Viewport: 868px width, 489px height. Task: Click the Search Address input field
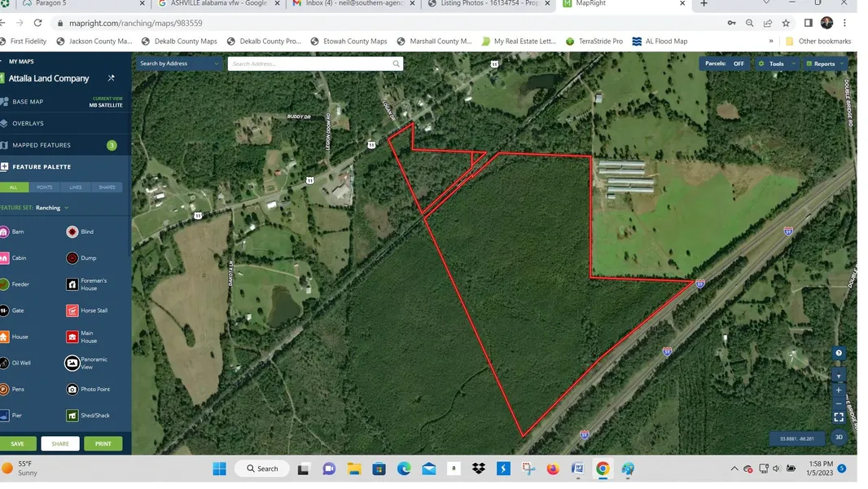pos(309,64)
